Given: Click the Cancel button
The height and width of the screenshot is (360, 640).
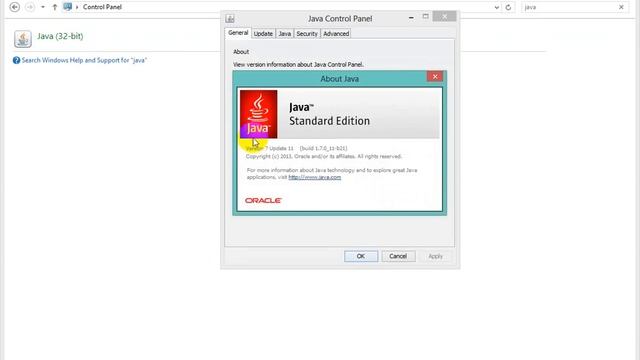Looking at the screenshot, I should click(x=398, y=256).
